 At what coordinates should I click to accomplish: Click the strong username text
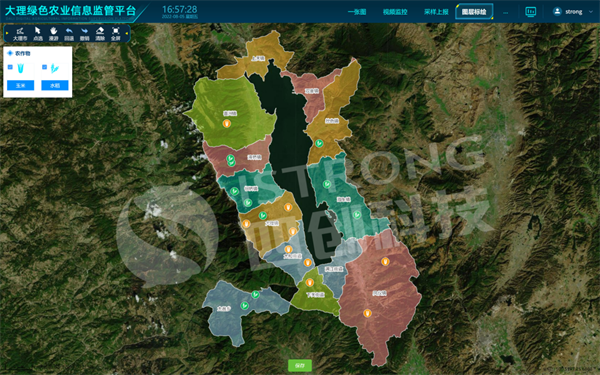click(x=574, y=12)
